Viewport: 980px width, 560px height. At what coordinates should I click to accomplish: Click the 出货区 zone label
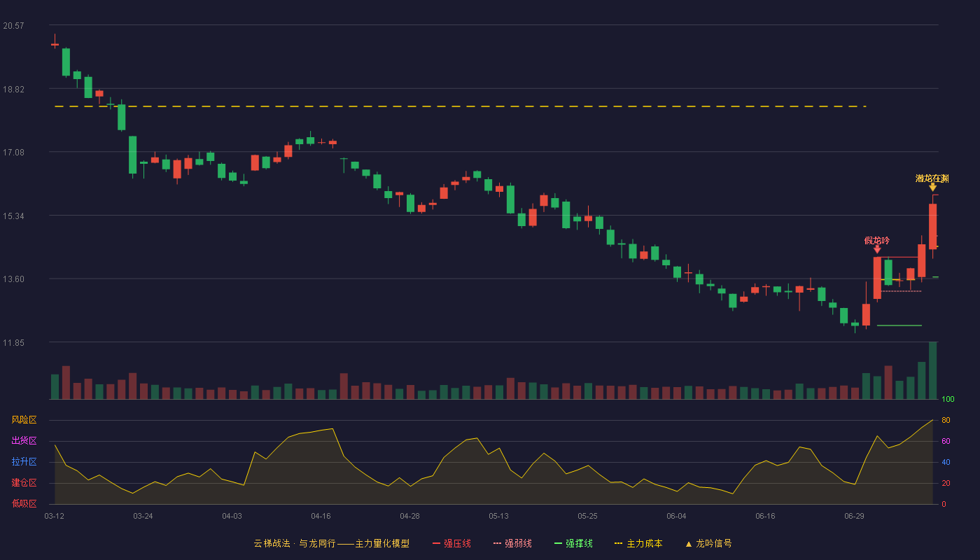click(x=24, y=441)
